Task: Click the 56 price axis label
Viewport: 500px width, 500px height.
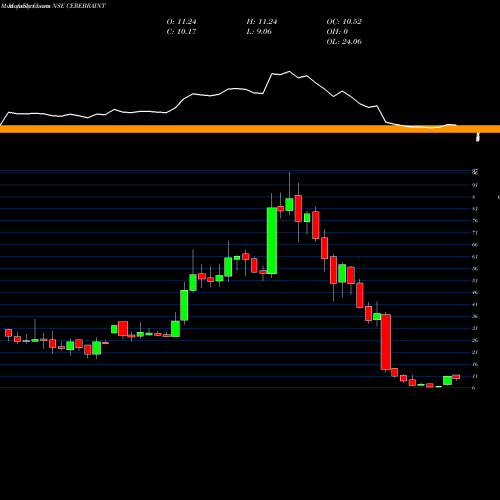Action: pos(475,269)
